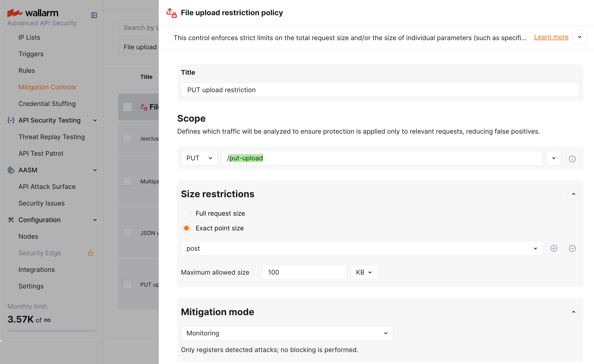This screenshot has width=594, height=364.
Task: Click the monthly limit progress bar
Action: click(x=51, y=331)
